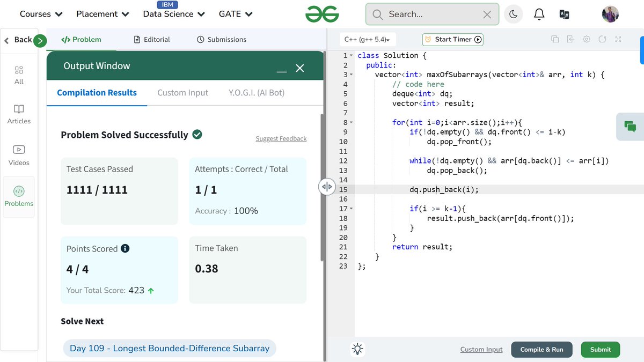This screenshot has height=362, width=644.
Task: Click the '1111 / 1111' test cases value
Action: [x=97, y=190]
